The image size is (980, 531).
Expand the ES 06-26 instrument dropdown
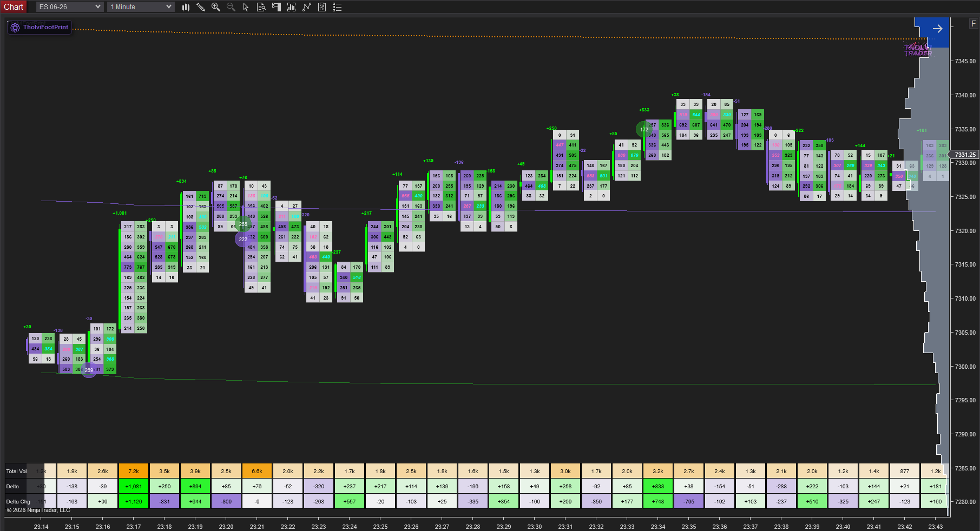click(x=70, y=7)
